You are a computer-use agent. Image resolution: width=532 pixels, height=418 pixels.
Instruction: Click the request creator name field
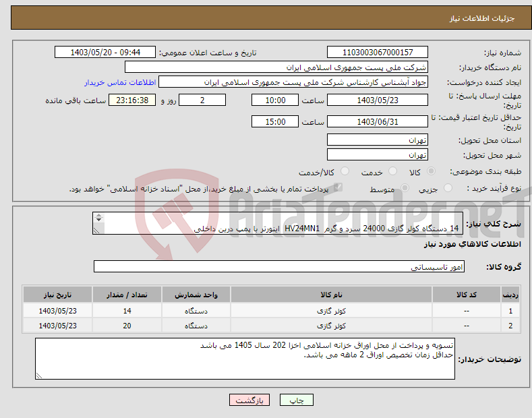[293, 82]
